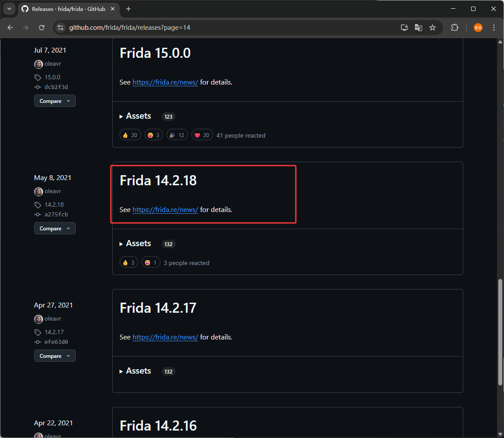Image resolution: width=504 pixels, height=438 pixels.
Task: Click '41 people reacted' text
Action: coord(241,136)
